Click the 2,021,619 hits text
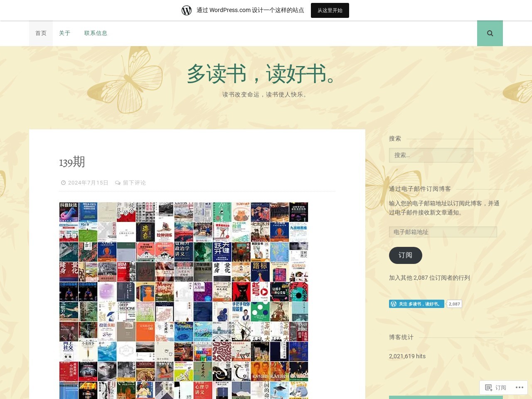This screenshot has height=399, width=532. tap(407, 356)
